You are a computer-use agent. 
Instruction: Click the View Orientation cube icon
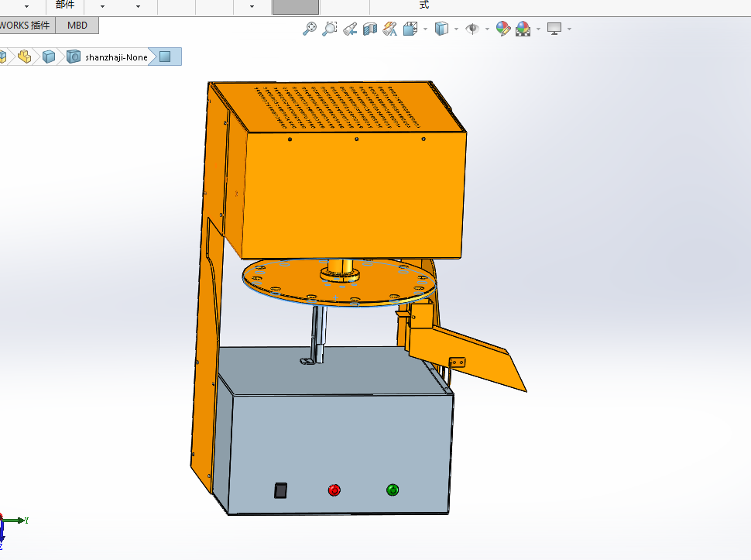[410, 29]
